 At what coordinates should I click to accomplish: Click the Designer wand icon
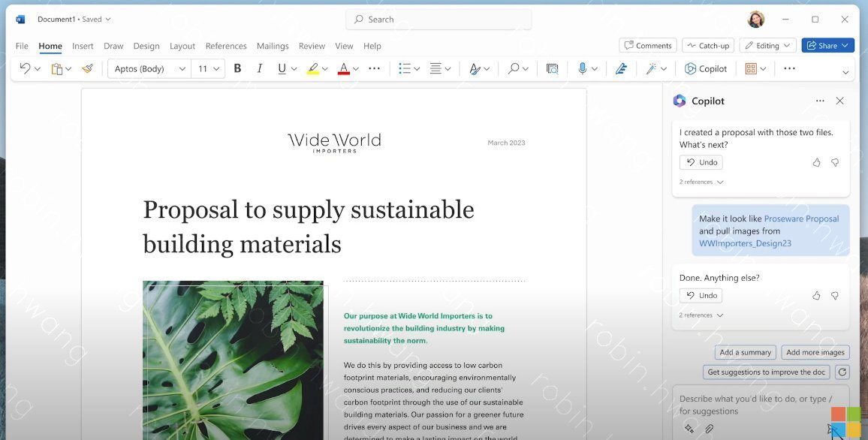click(x=652, y=68)
